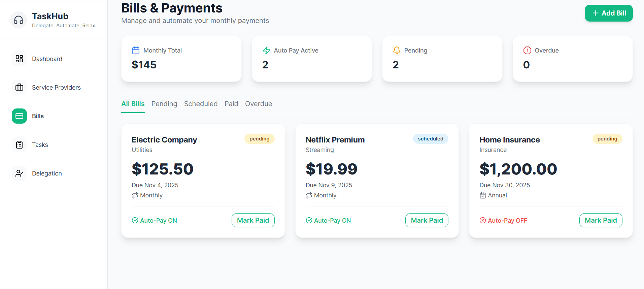The width and height of the screenshot is (644, 289).
Task: Click the Service Providers briefcase icon
Action: pos(19,88)
